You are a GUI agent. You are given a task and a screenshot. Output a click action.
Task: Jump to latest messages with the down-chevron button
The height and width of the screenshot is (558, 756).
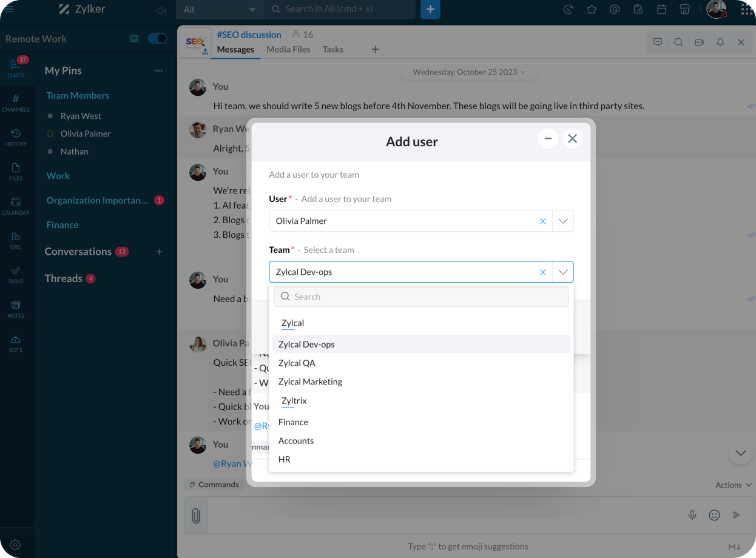click(740, 453)
